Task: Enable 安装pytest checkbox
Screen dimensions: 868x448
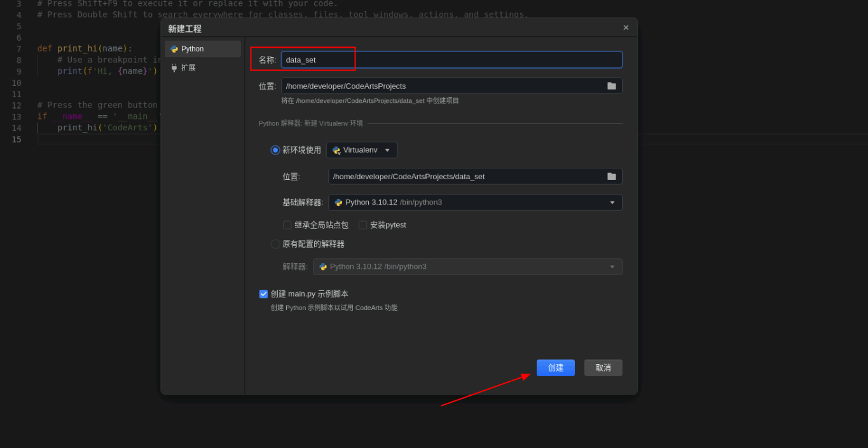Action: pos(363,225)
